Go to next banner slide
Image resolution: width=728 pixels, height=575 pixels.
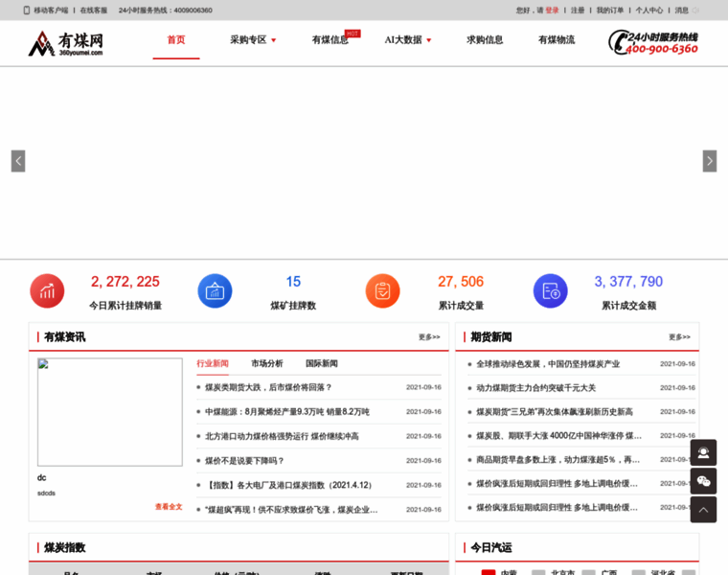(709, 161)
